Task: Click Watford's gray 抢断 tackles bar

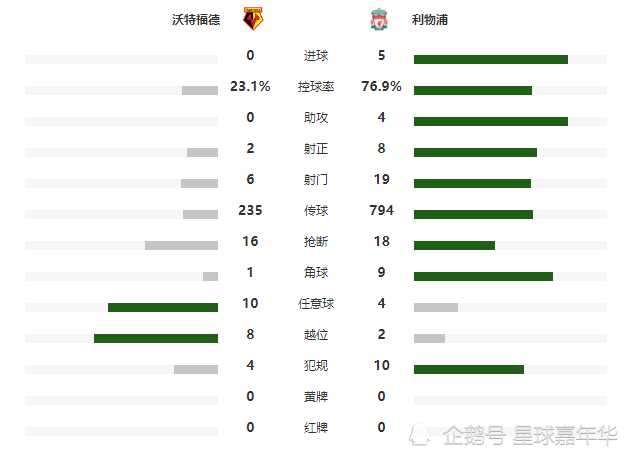Action: point(181,245)
